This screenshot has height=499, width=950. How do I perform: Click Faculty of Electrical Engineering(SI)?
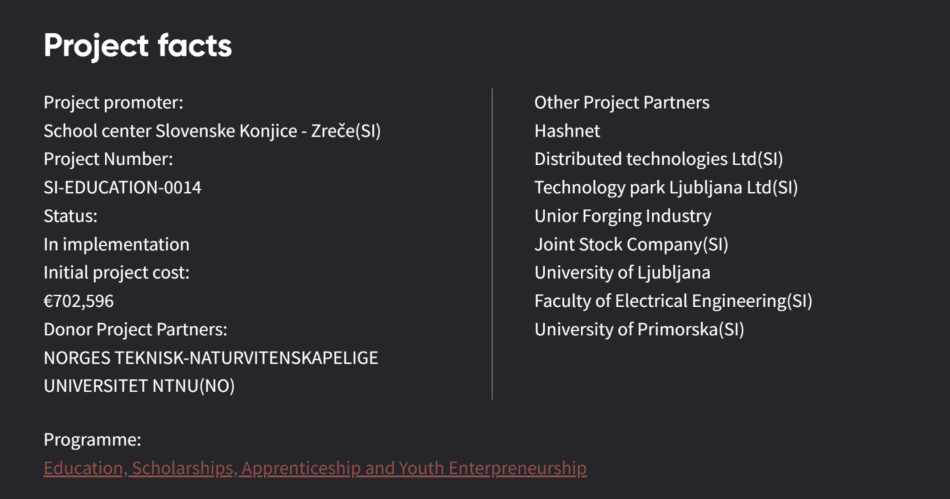tap(673, 301)
